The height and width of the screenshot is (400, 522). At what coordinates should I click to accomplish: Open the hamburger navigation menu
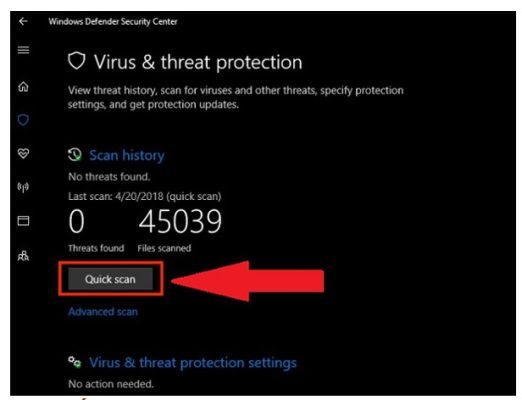[x=23, y=50]
